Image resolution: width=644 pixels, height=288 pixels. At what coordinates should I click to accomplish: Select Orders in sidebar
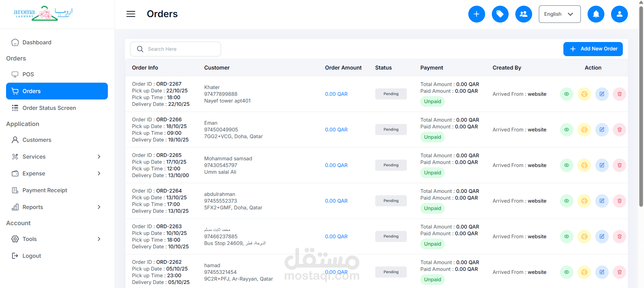(57, 91)
